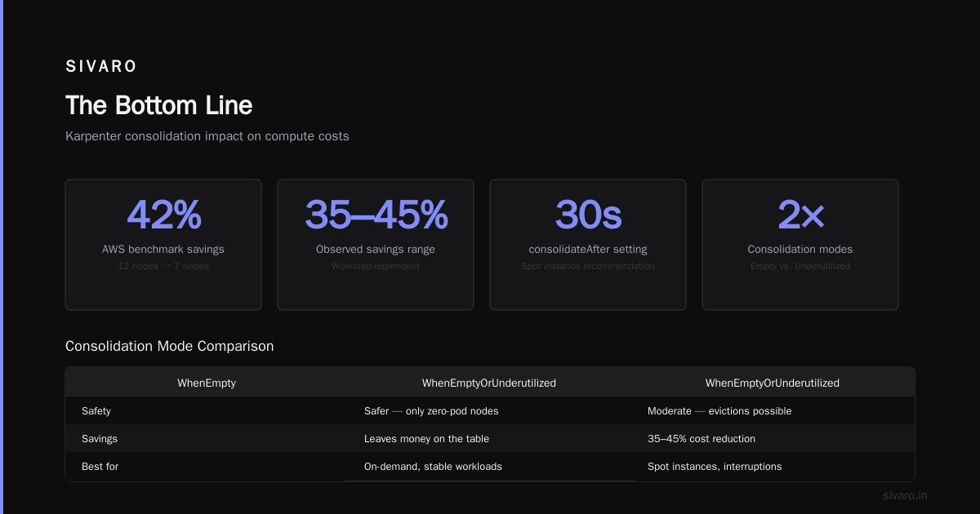Click the 'Spot instance recommendation' caption
Image resolution: width=980 pixels, height=514 pixels.
pyautogui.click(x=588, y=266)
